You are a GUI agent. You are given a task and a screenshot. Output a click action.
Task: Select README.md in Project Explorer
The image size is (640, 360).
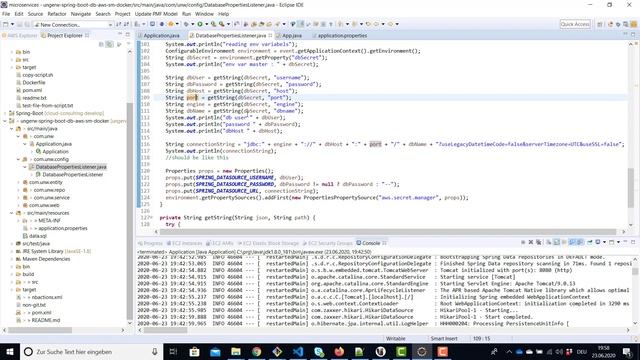coord(46,320)
